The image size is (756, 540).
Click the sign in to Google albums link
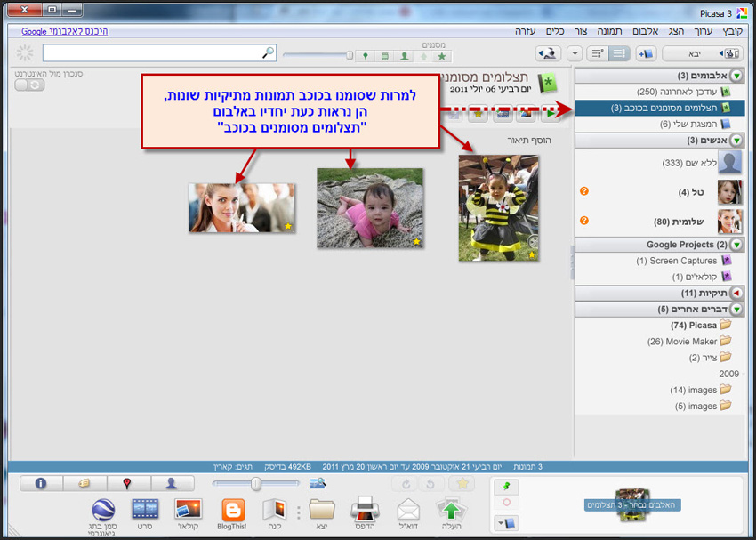pyautogui.click(x=65, y=32)
